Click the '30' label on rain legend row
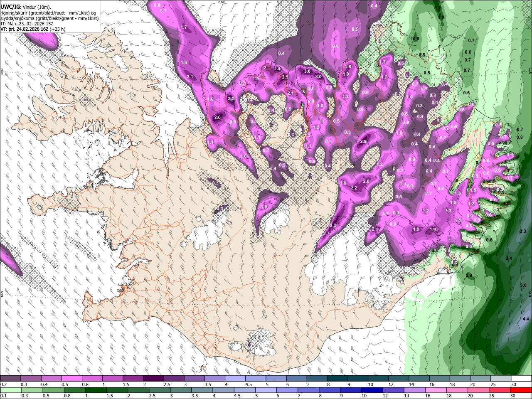The height and width of the screenshot is (399, 532). coord(512,396)
